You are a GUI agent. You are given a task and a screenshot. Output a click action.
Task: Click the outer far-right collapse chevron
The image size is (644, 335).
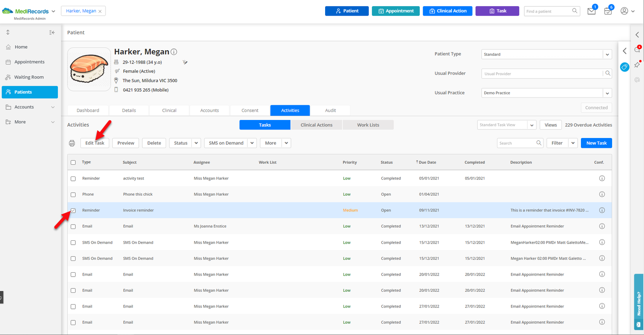pyautogui.click(x=637, y=34)
